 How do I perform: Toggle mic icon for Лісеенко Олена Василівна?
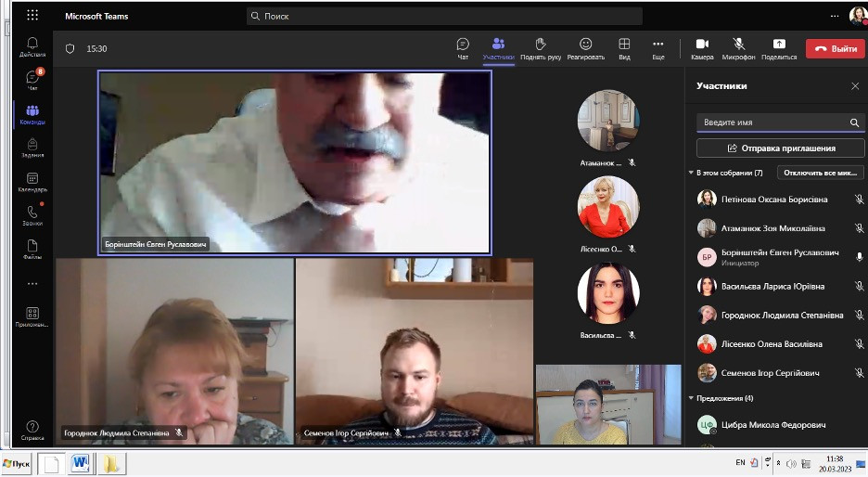(859, 343)
